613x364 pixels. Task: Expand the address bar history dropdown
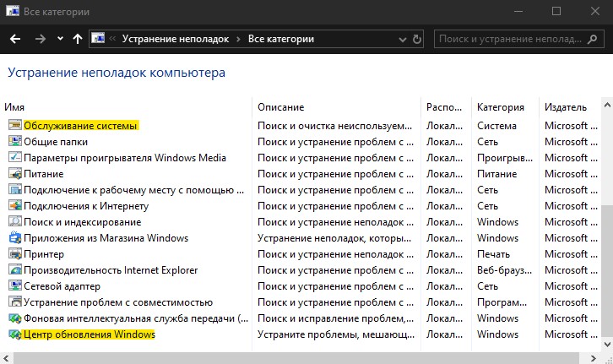402,40
